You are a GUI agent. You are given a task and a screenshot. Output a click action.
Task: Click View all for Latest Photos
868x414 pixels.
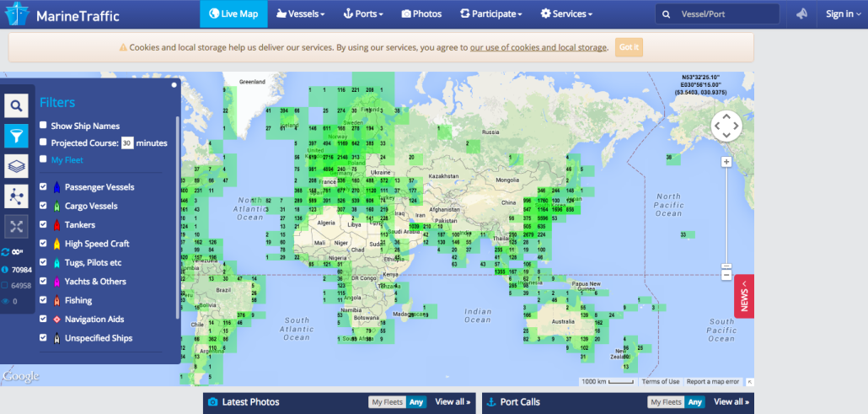pyautogui.click(x=453, y=402)
